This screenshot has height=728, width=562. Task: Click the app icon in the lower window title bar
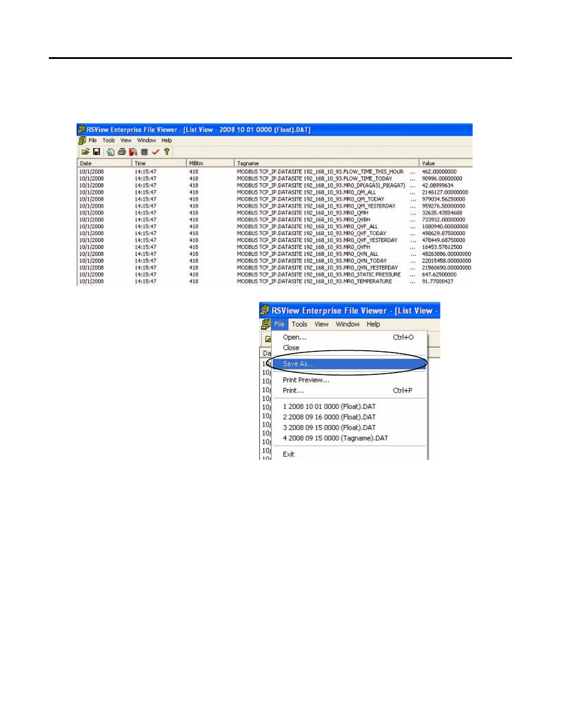tap(265, 311)
